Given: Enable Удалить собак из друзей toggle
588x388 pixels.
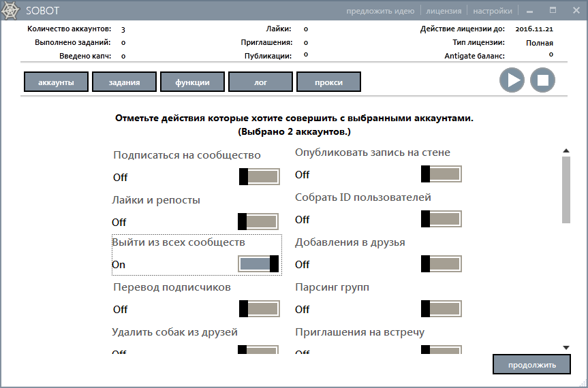Looking at the screenshot, I should coord(258,350).
